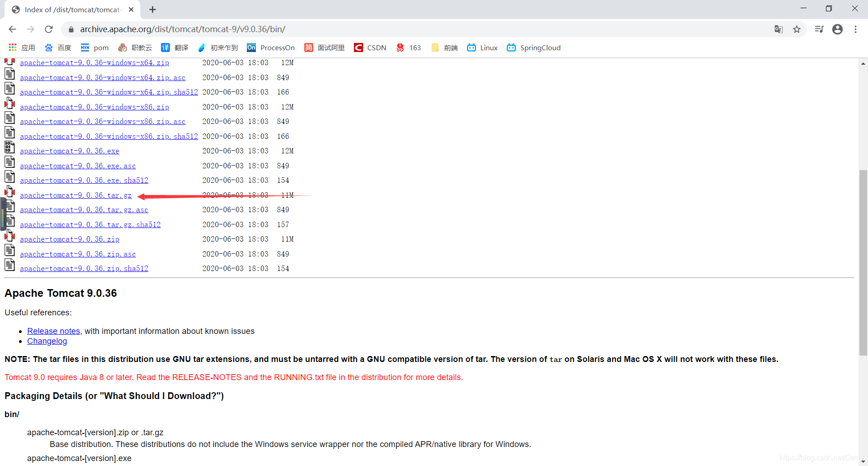Close the Index of /dist/tomcat tab
This screenshot has height=466, width=868.
131,10
